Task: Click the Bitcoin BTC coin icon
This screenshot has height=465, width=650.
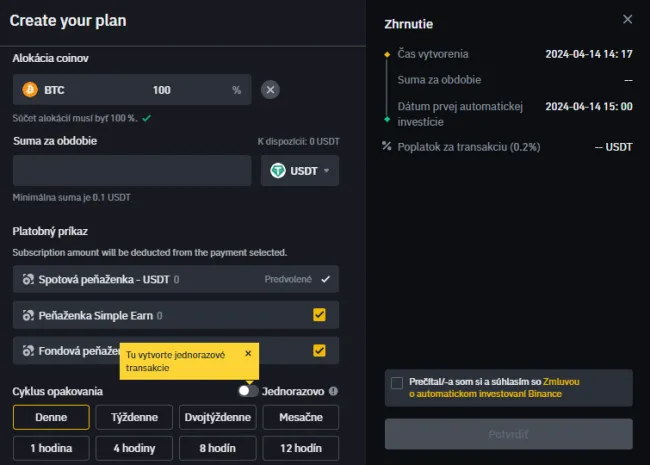Action: (29, 90)
